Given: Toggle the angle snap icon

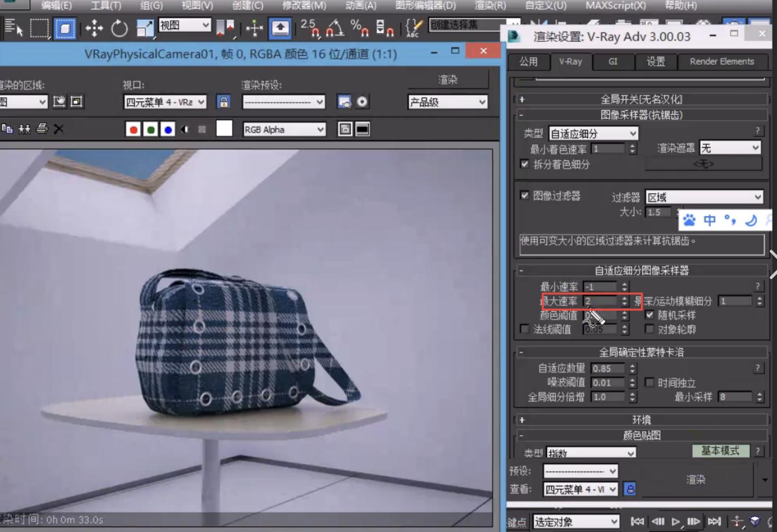Looking at the screenshot, I should 334,28.
